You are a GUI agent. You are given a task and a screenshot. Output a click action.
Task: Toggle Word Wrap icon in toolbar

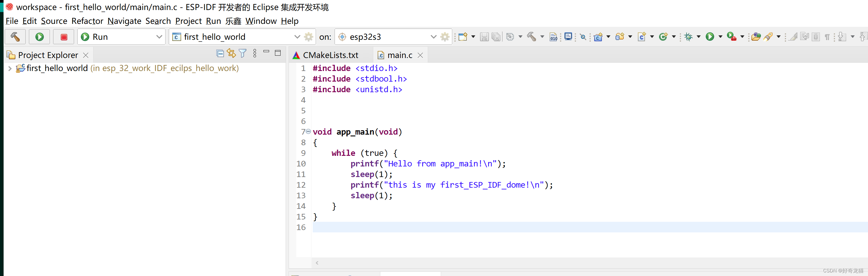click(805, 36)
